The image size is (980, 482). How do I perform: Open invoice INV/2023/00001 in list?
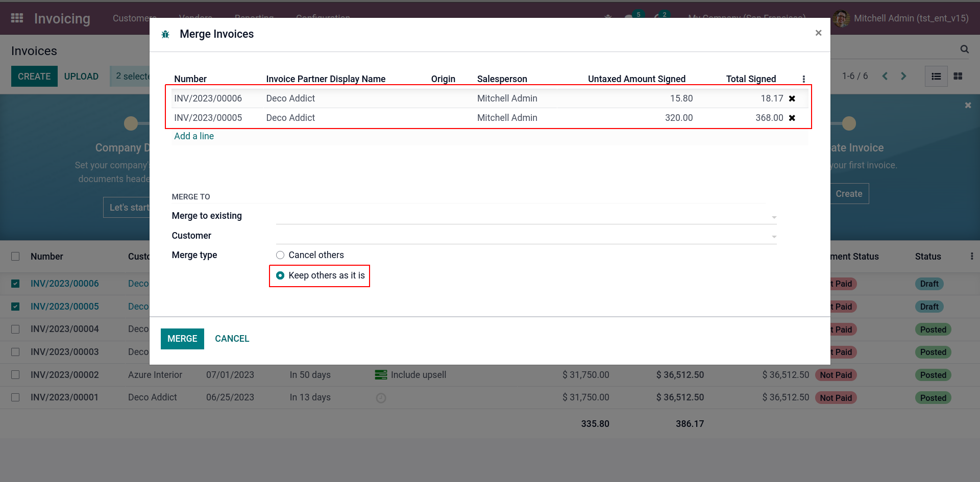click(x=65, y=397)
